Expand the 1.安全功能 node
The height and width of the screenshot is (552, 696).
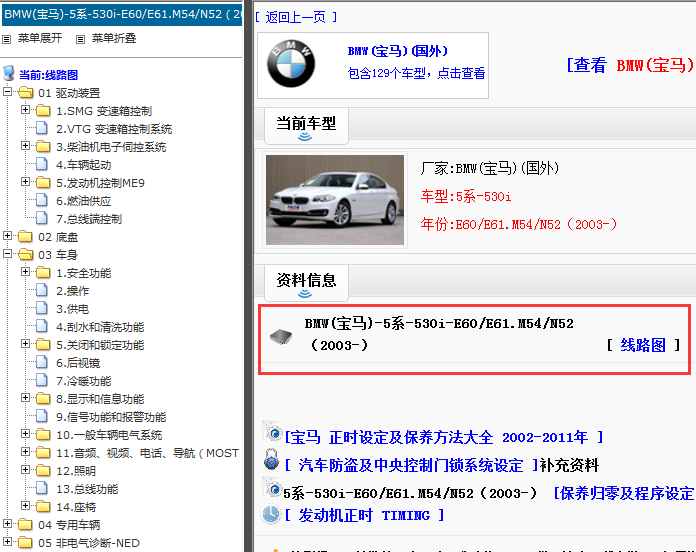pos(25,272)
